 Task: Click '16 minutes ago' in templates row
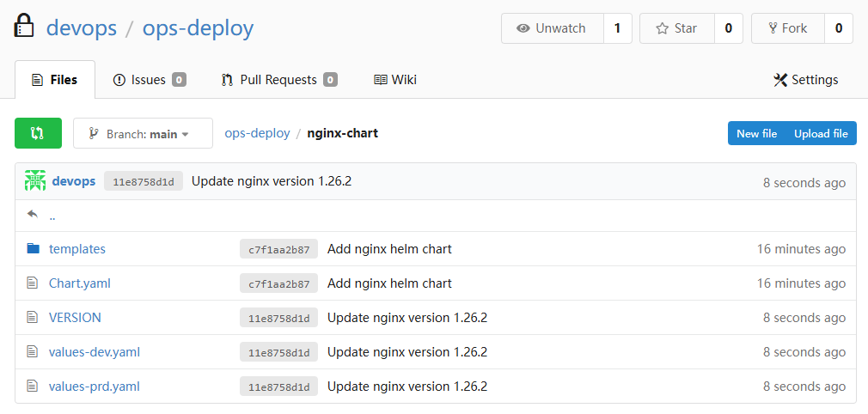pyautogui.click(x=801, y=249)
